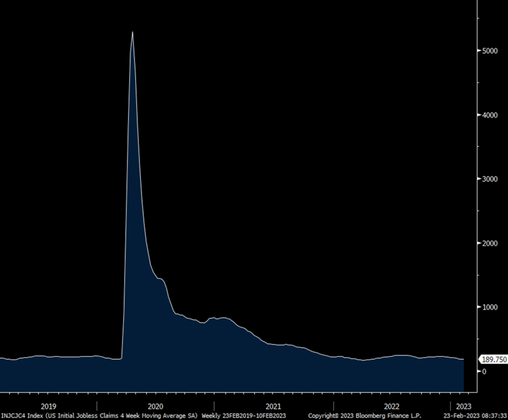
Task: Select the 4000 y-axis label
Action: pyautogui.click(x=490, y=115)
